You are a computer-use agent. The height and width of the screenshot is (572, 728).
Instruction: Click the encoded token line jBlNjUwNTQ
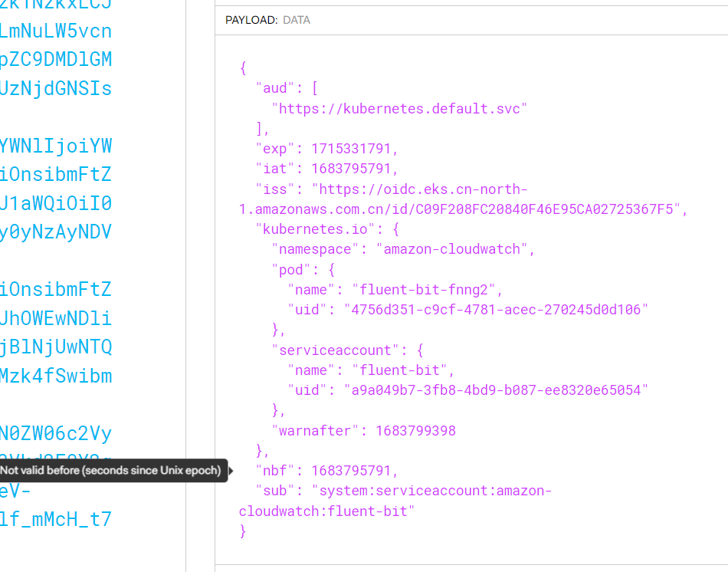pyautogui.click(x=56, y=347)
